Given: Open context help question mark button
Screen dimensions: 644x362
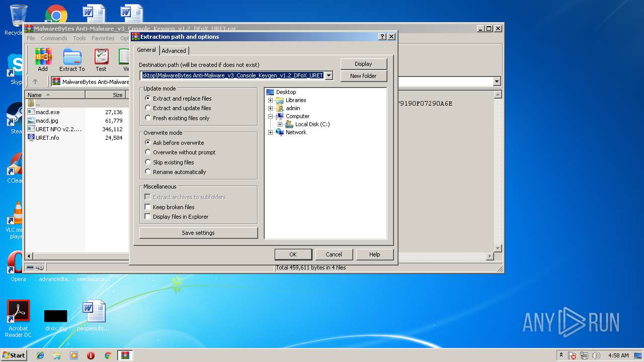Looking at the screenshot, I should (x=382, y=37).
